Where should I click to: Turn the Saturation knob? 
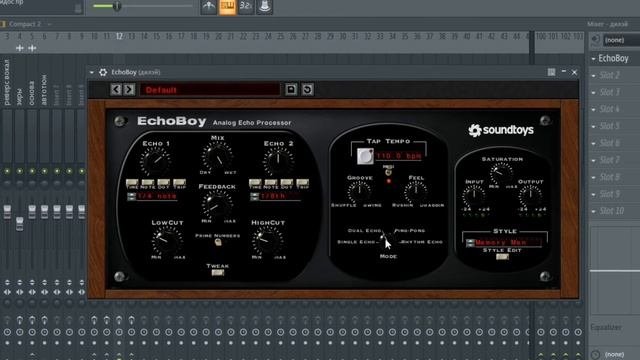click(501, 173)
